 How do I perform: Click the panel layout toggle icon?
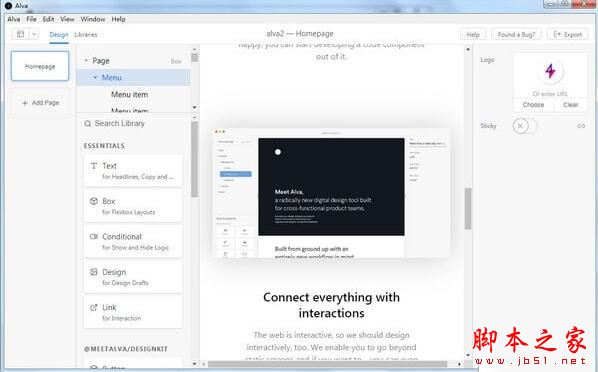pos(21,34)
